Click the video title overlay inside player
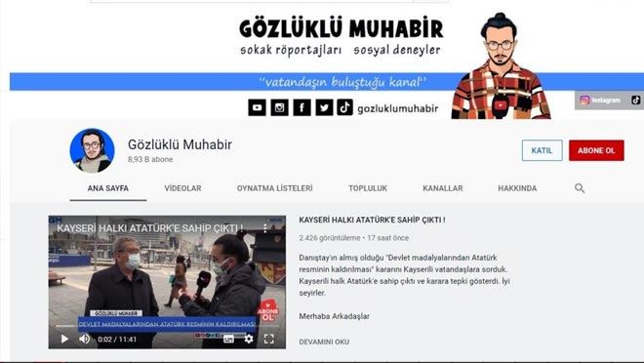This screenshot has width=644, height=363. 150,228
